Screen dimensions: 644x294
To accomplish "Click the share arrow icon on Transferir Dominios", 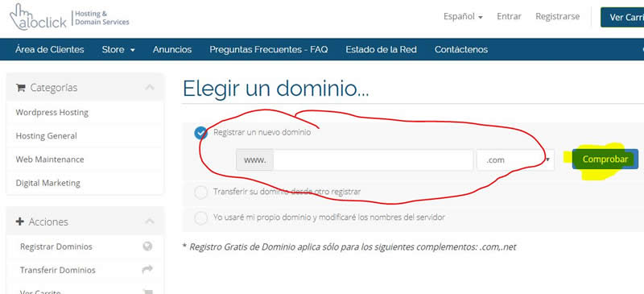I will pos(147,269).
